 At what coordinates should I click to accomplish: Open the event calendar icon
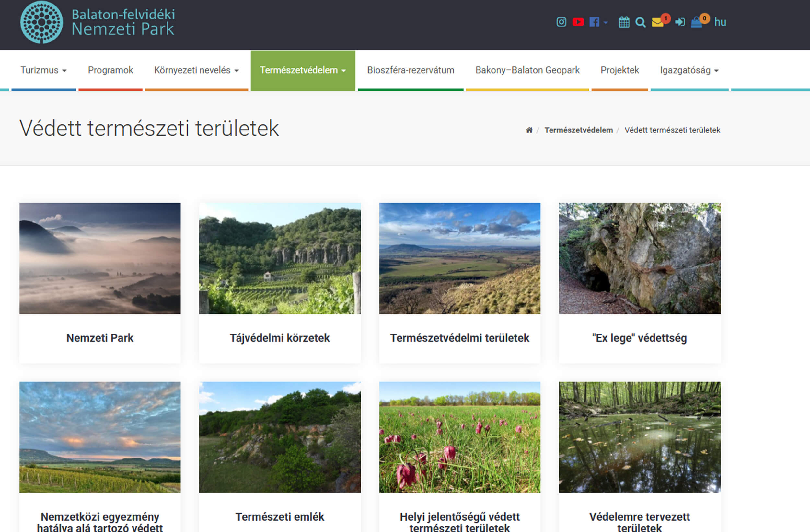[x=624, y=22]
